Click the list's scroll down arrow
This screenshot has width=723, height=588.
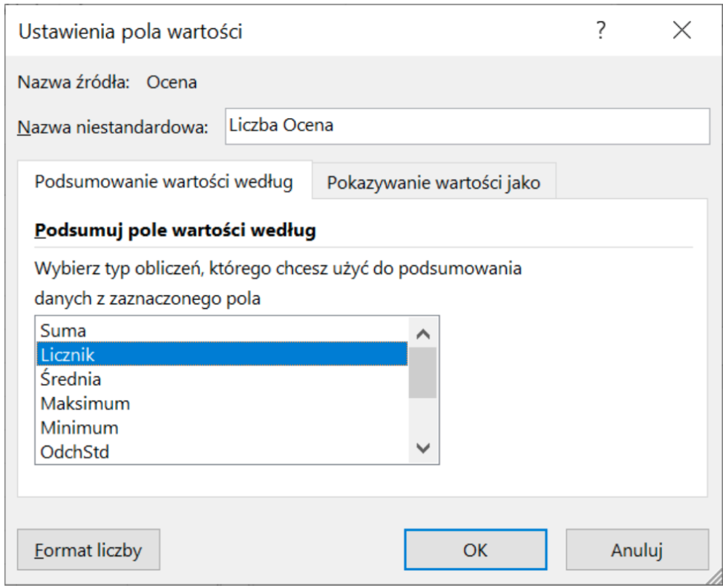pyautogui.click(x=423, y=448)
